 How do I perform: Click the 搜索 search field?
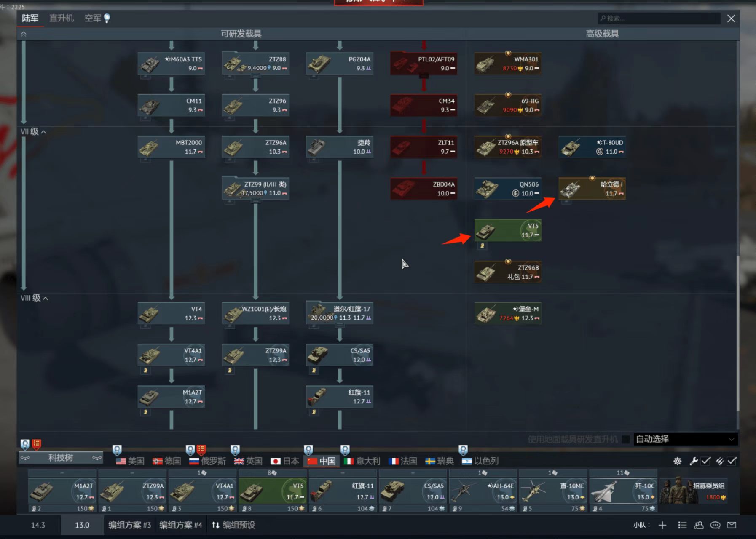tap(659, 18)
